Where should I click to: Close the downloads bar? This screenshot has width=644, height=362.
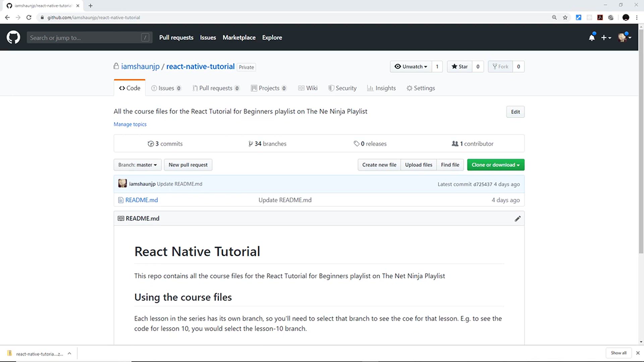click(x=638, y=353)
